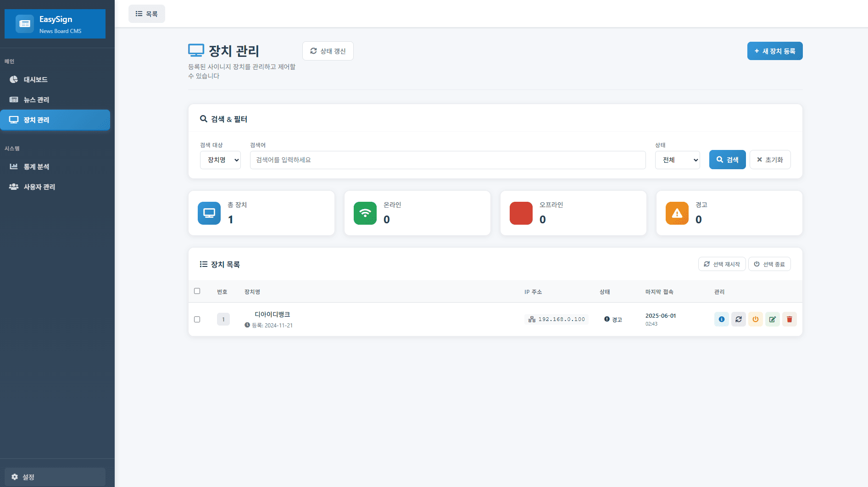Click the restart icon in device row

click(738, 319)
